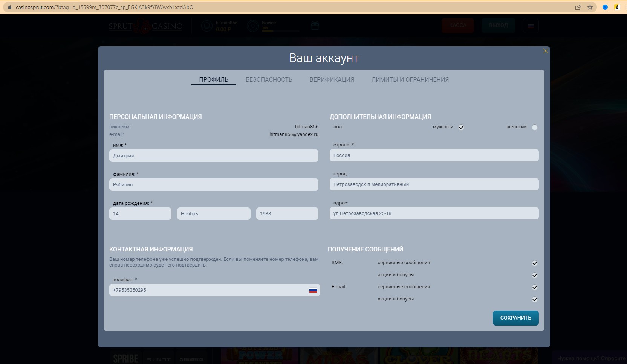627x364 pixels.
Task: Click the фамилия input field with Рябинин
Action: [x=214, y=184]
